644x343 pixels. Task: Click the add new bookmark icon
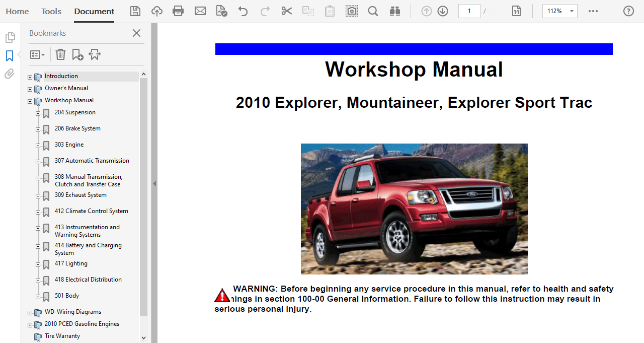coord(77,54)
